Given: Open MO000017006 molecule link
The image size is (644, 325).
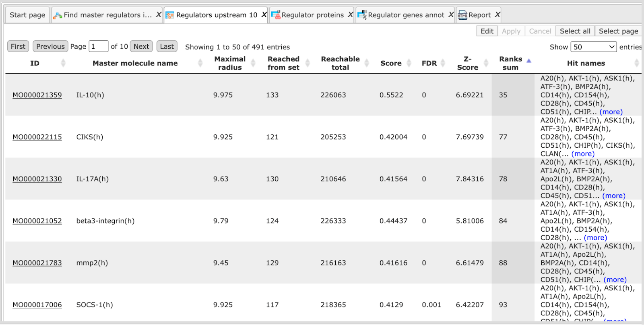Looking at the screenshot, I should click(x=37, y=304).
